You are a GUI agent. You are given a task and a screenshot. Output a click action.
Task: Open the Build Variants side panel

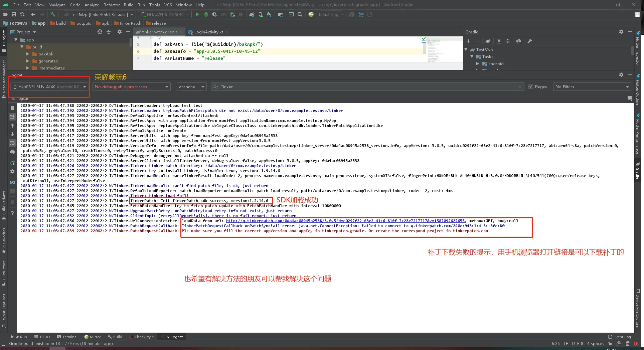click(x=4, y=205)
